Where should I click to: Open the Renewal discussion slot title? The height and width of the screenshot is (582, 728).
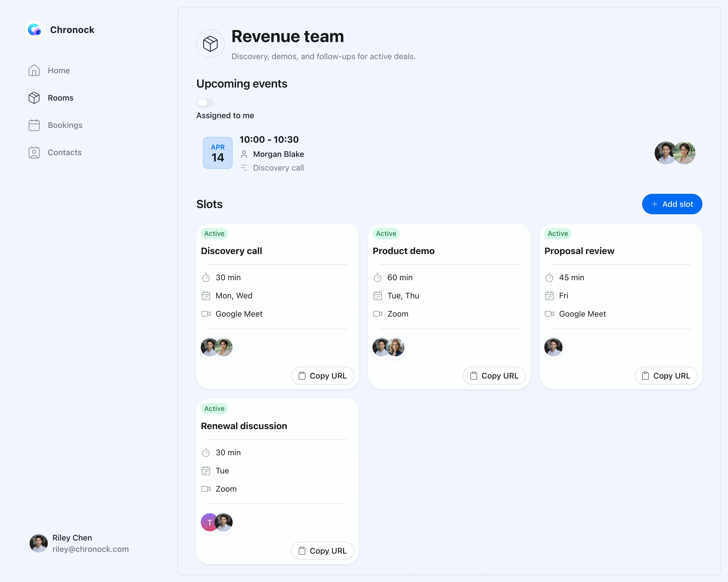click(244, 426)
